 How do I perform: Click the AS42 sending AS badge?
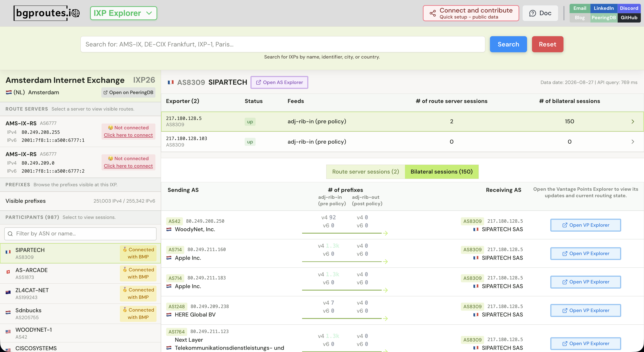pos(174,221)
